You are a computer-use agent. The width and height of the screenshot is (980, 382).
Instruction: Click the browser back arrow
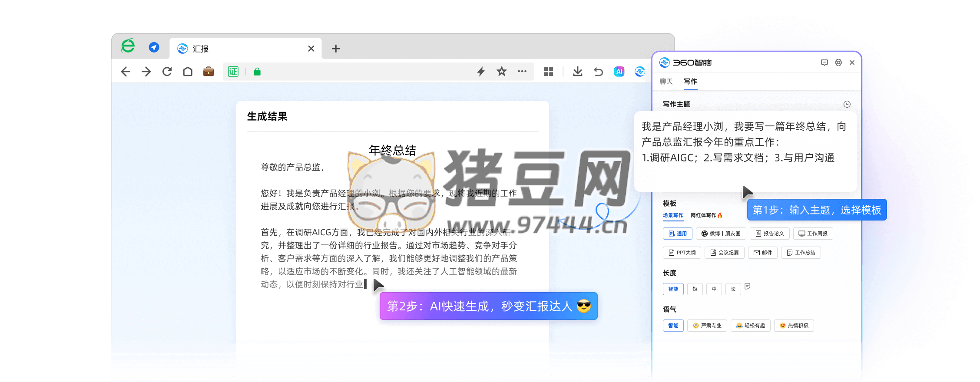(126, 72)
